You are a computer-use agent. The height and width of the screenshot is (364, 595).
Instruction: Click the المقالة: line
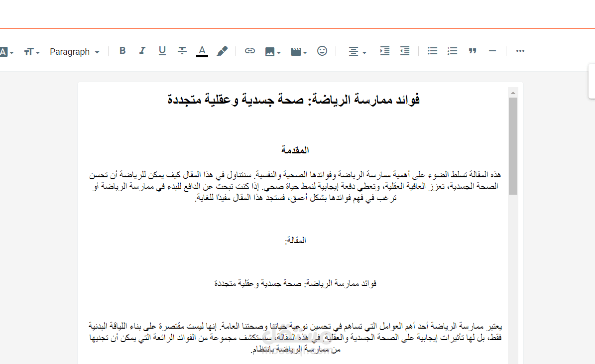point(295,241)
